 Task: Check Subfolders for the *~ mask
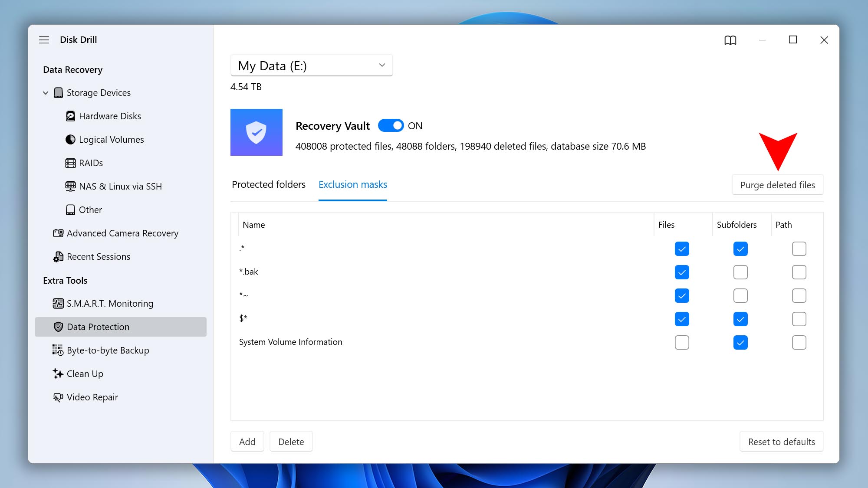pyautogui.click(x=740, y=296)
